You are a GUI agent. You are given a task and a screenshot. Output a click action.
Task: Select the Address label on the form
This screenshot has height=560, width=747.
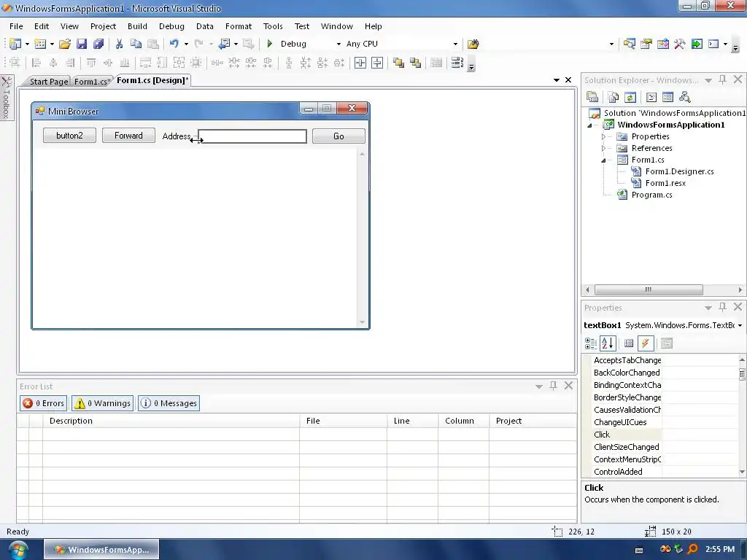coord(177,136)
